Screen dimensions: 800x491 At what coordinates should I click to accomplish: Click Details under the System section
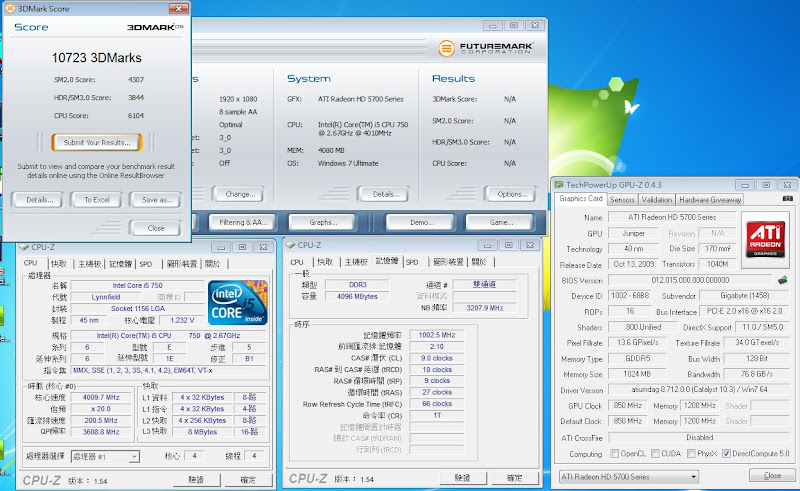click(x=386, y=194)
